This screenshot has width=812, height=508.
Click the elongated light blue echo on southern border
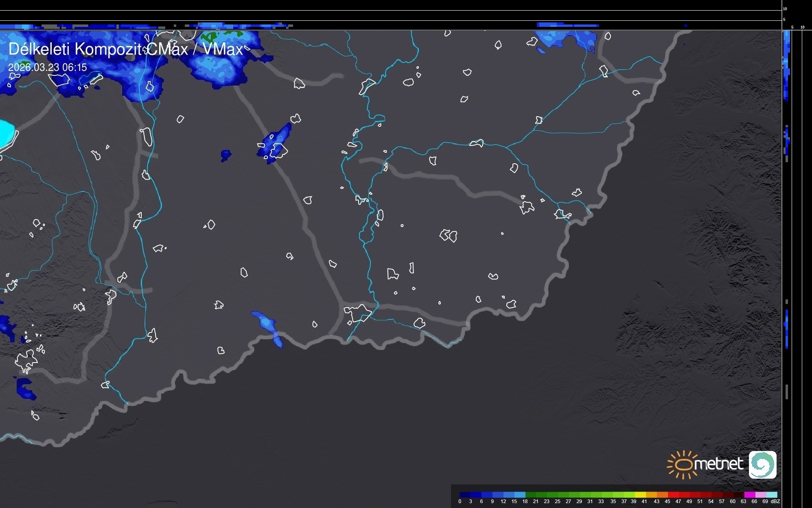click(x=267, y=324)
